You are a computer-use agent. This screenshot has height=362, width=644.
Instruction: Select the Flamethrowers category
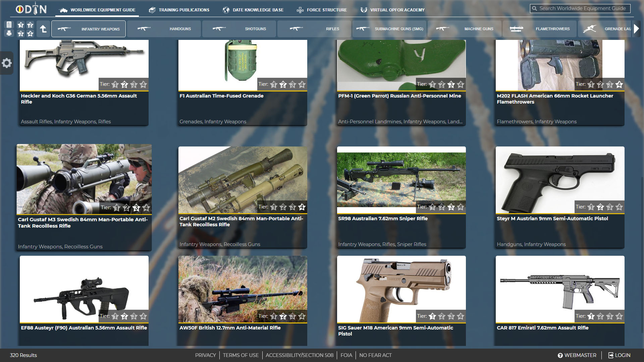(x=540, y=29)
